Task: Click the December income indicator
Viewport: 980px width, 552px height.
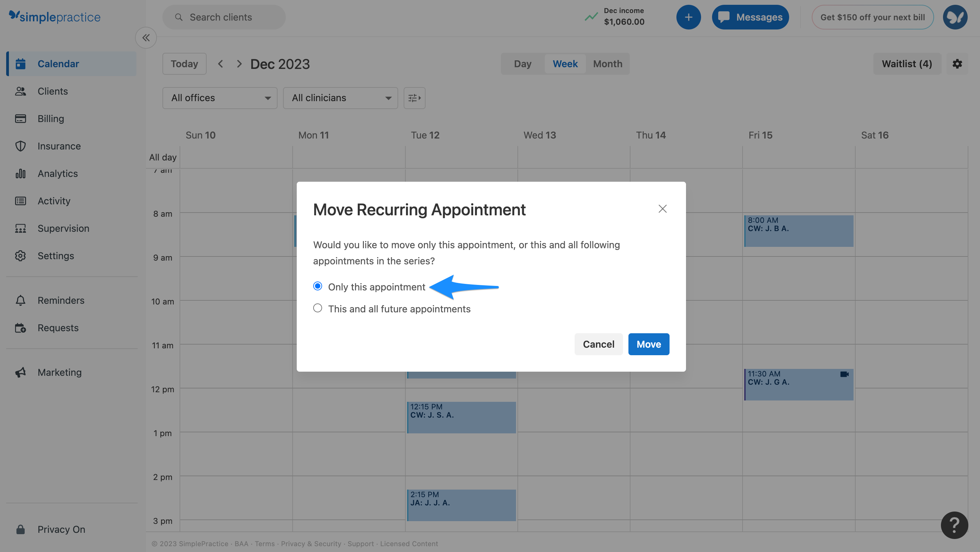Action: (x=614, y=17)
